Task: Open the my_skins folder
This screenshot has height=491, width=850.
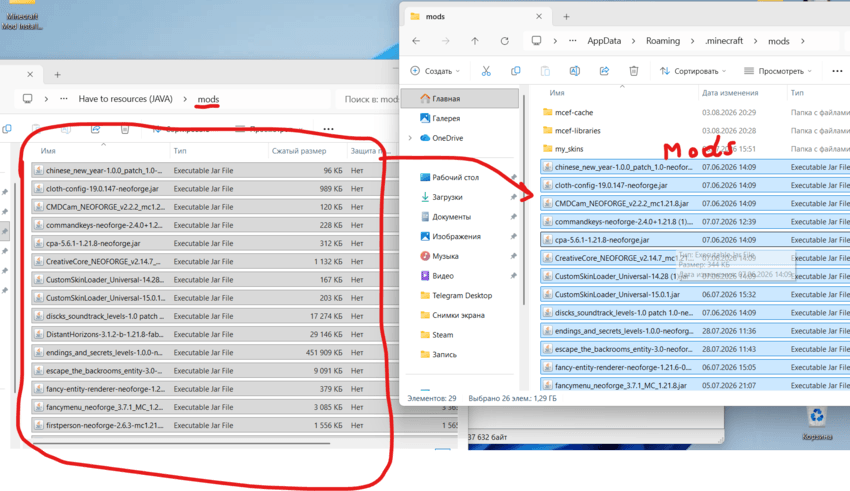Action: [569, 148]
